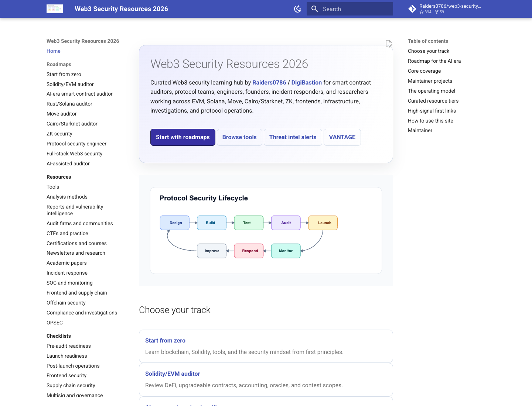Open Academic papers

click(x=67, y=263)
